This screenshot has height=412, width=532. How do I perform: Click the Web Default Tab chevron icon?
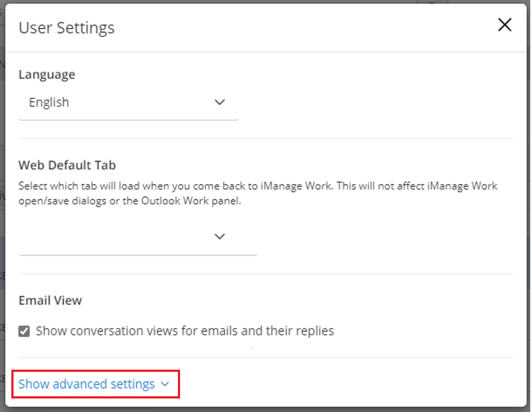coord(220,236)
